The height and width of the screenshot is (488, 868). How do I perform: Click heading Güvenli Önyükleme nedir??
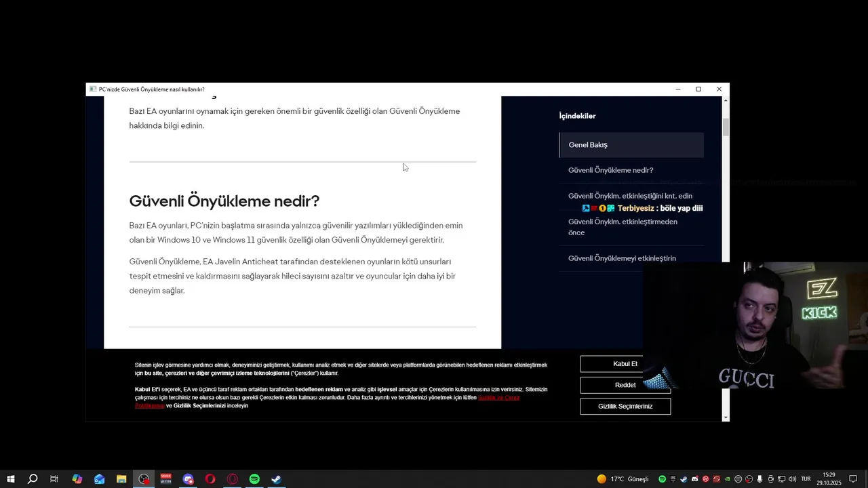click(224, 201)
